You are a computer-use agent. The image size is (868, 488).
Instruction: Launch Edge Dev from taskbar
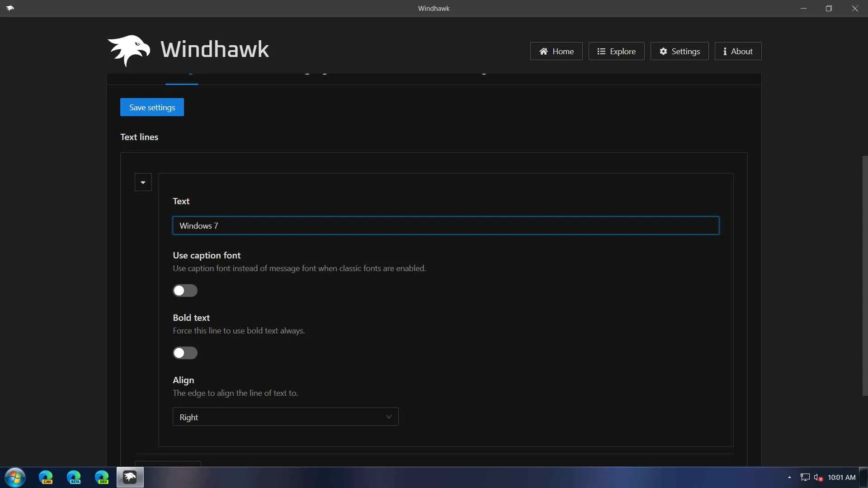102,477
